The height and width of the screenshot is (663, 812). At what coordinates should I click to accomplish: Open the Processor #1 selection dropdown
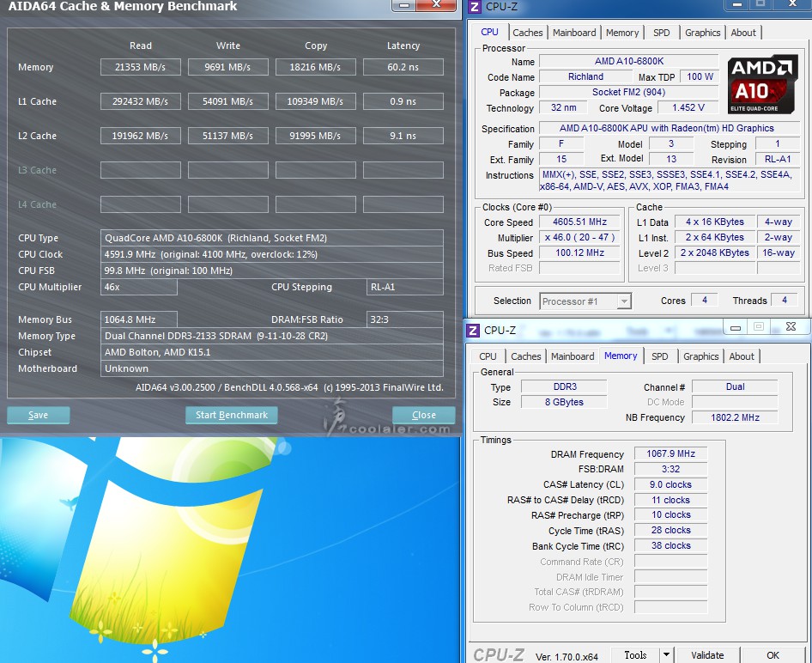(625, 301)
